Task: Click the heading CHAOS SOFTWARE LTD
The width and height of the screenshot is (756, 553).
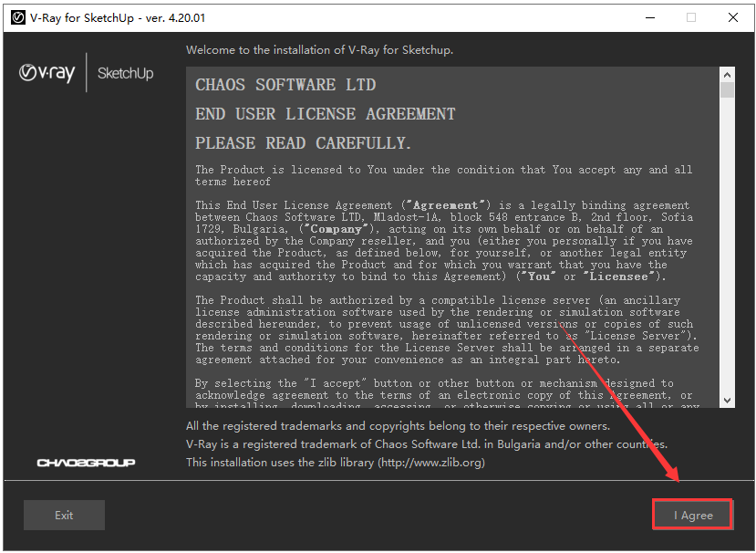Action: point(285,85)
